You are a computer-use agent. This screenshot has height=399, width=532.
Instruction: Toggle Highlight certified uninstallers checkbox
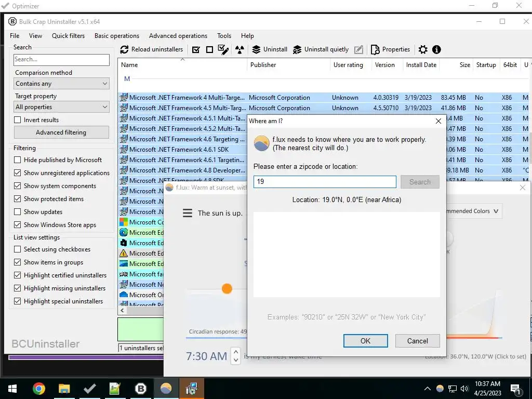[x=17, y=275]
